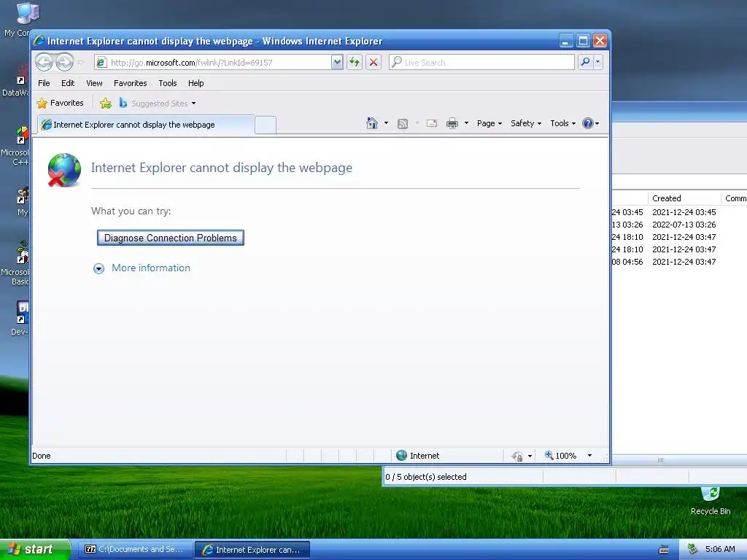Screen dimensions: 747x560
Task: Open a new blank tab
Action: coord(266,125)
